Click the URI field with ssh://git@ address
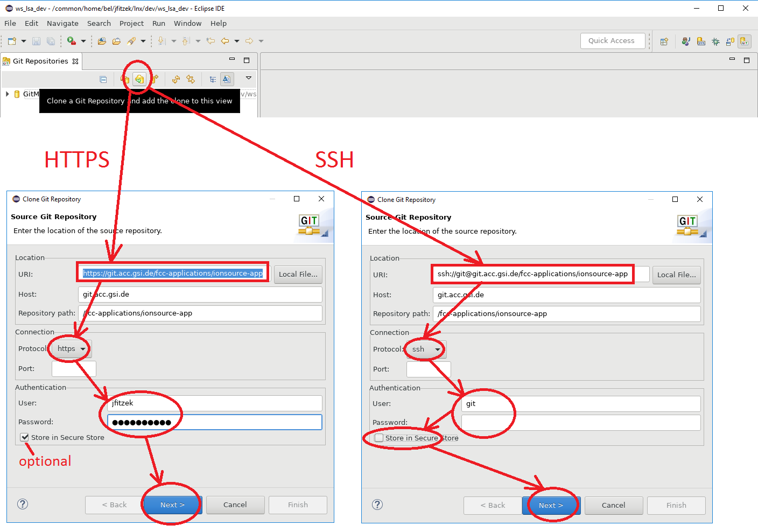The height and width of the screenshot is (532, 758). [541, 274]
